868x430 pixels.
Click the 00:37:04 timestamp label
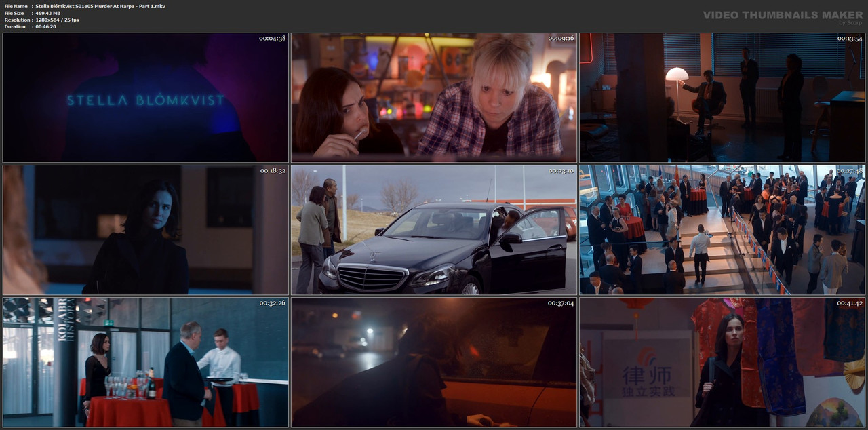click(561, 302)
